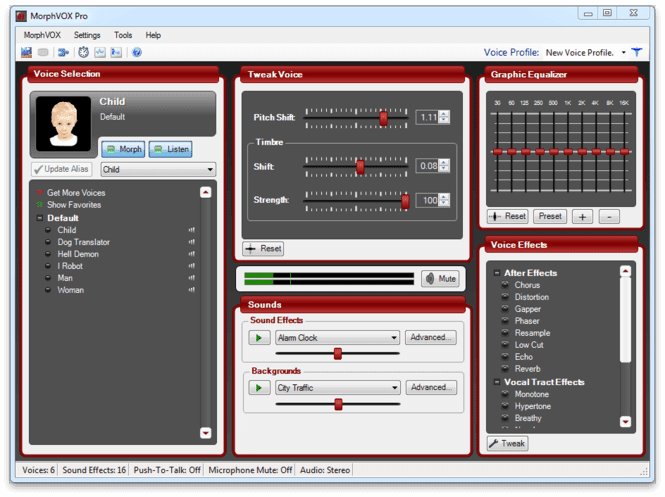Screen dimensions: 665x497
Task: Click the blue funnel icon beside Voice Profile
Action: pyautogui.click(x=637, y=52)
